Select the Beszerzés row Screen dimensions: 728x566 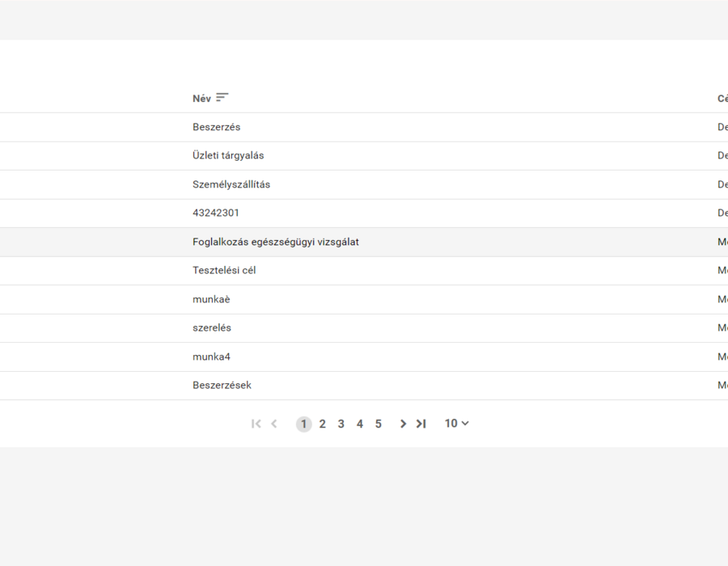point(364,127)
